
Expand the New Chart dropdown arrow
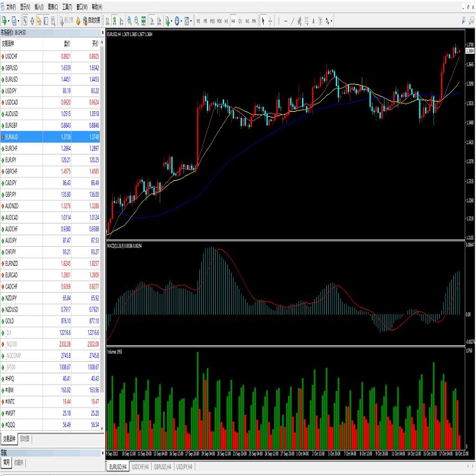click(x=9, y=21)
